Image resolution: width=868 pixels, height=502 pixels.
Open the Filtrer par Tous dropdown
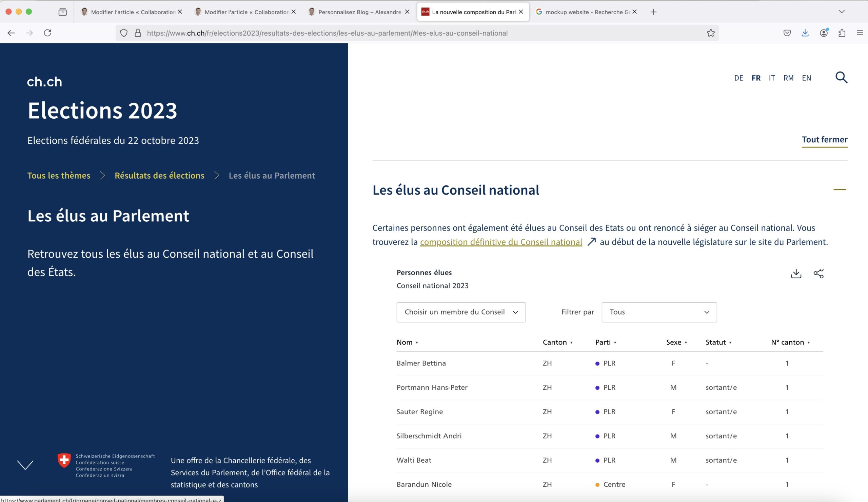click(x=659, y=312)
